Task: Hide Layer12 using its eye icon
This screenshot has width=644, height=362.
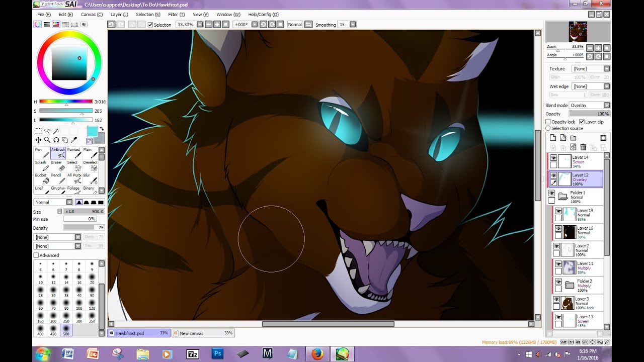Action: pyautogui.click(x=553, y=175)
